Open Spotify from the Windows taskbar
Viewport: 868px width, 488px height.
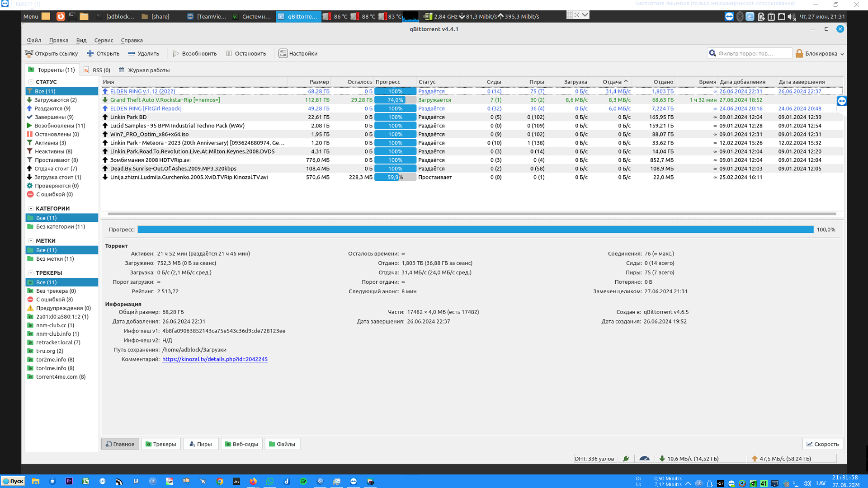[x=303, y=481]
